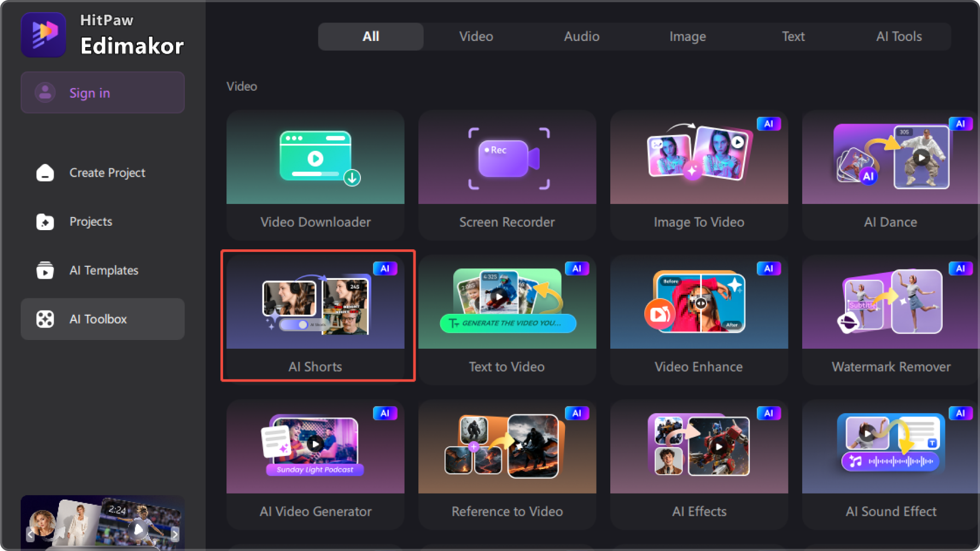
Task: Click the AI Toolbox icon in sidebar
Action: pyautogui.click(x=45, y=319)
